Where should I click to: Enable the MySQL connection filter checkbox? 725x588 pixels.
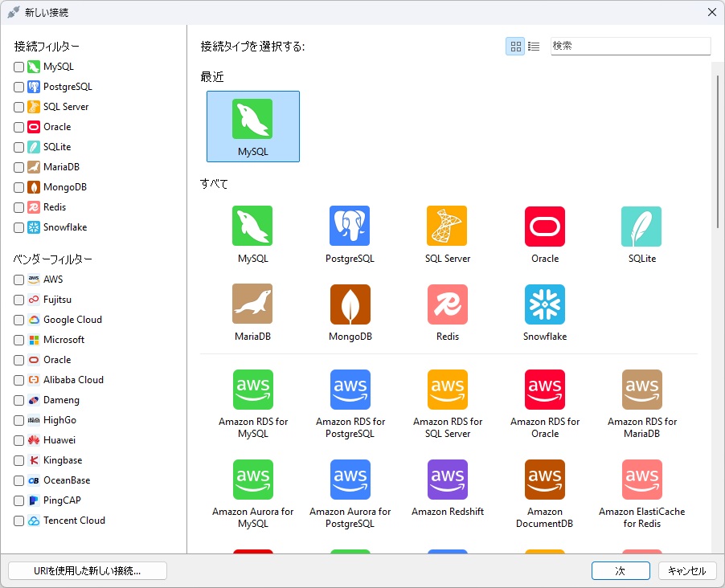pyautogui.click(x=19, y=67)
